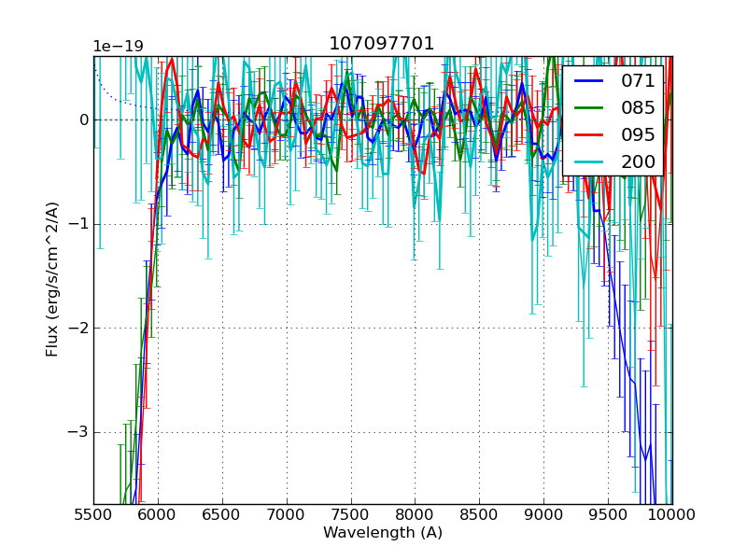Select the 071 legend label
The image size is (747, 560).
tap(638, 81)
